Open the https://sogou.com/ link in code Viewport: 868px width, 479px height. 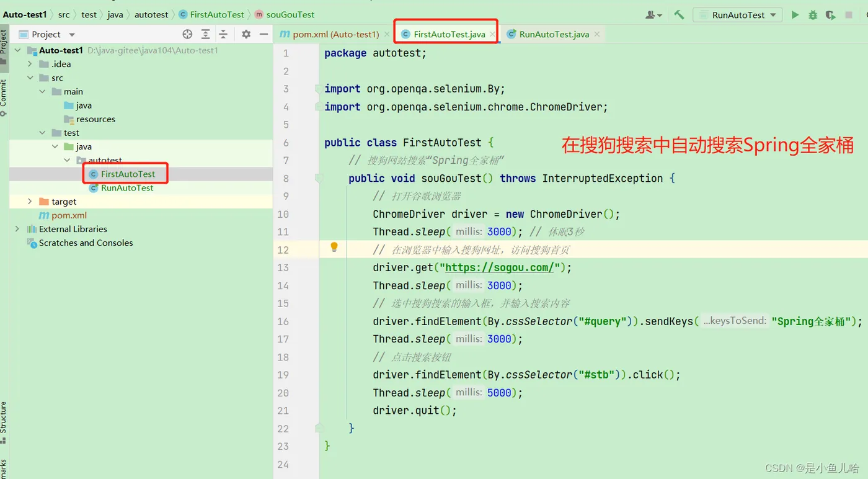(499, 267)
